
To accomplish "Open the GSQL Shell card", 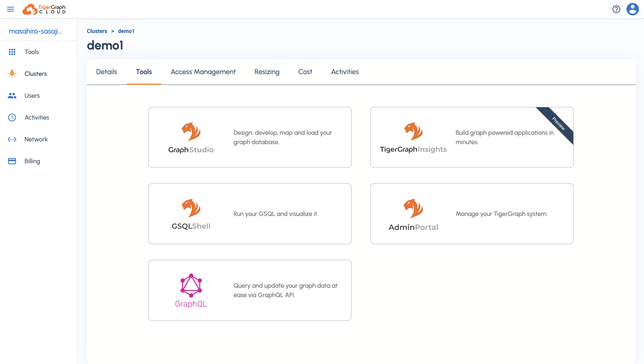I will tap(250, 214).
